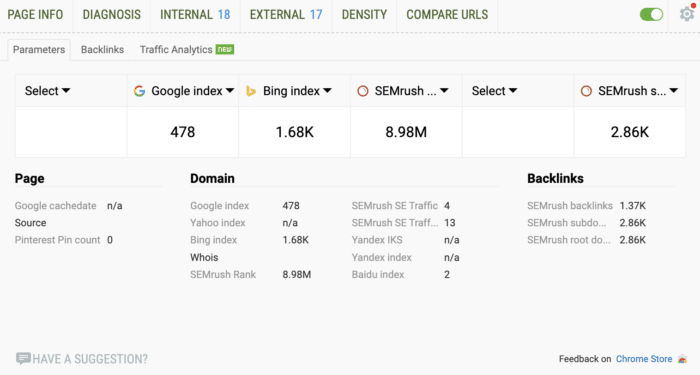This screenshot has height=375, width=700.
Task: Click the Baidu index value 2
Action: coord(447,275)
